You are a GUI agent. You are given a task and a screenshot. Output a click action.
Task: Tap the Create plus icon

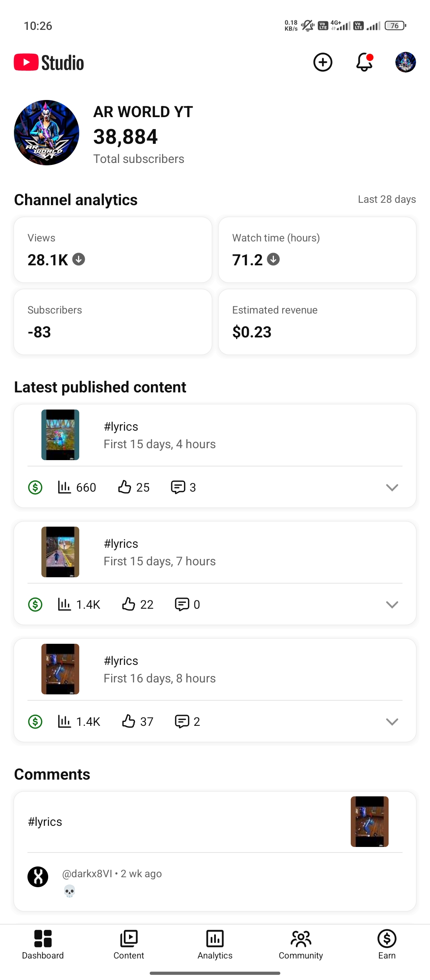[x=322, y=63]
